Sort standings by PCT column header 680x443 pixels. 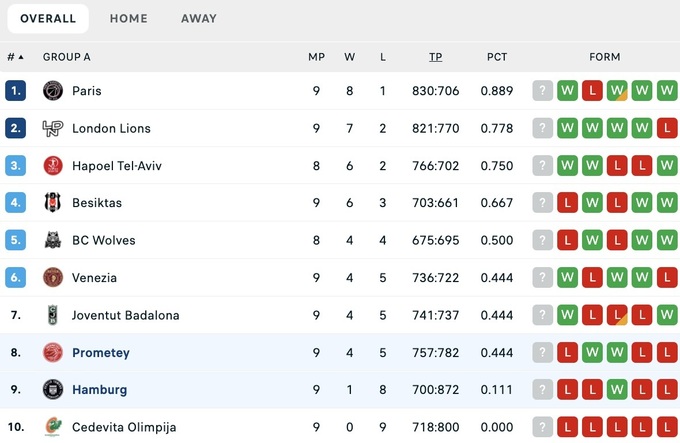coord(497,57)
